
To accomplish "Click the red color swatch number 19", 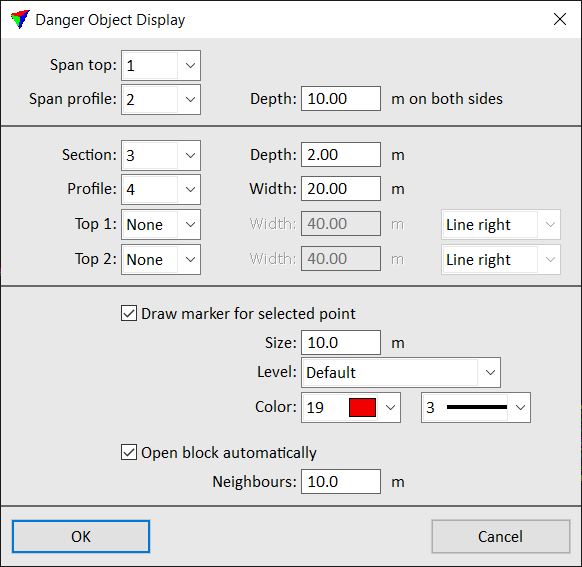I will pos(362,407).
